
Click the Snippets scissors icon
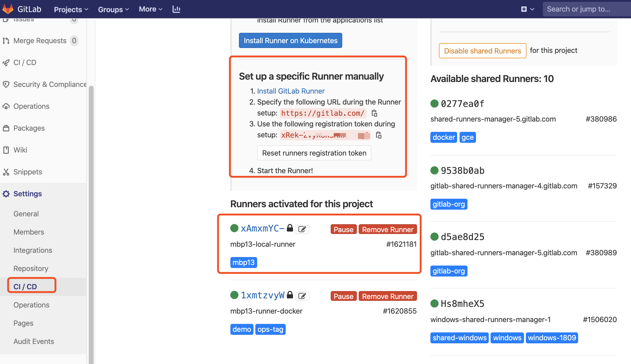(x=6, y=172)
